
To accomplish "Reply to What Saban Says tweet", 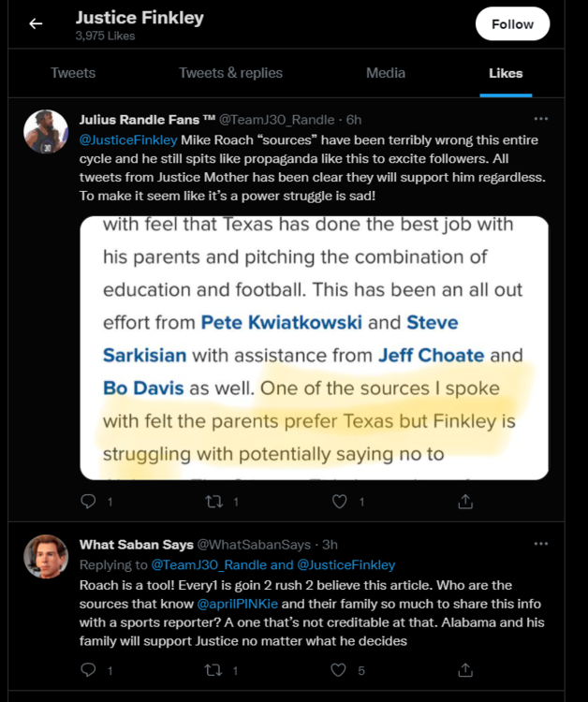I will [90, 670].
